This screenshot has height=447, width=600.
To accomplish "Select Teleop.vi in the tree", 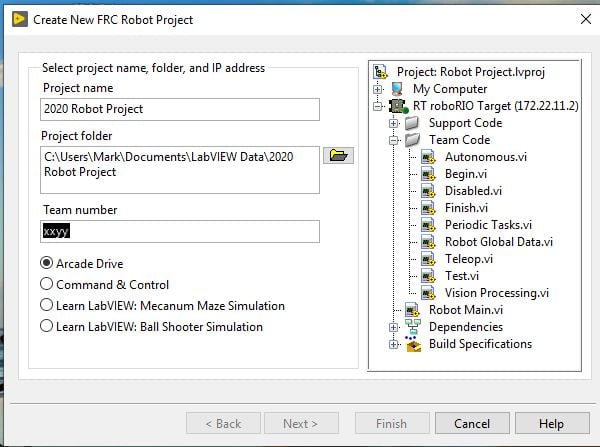I will coord(469,259).
